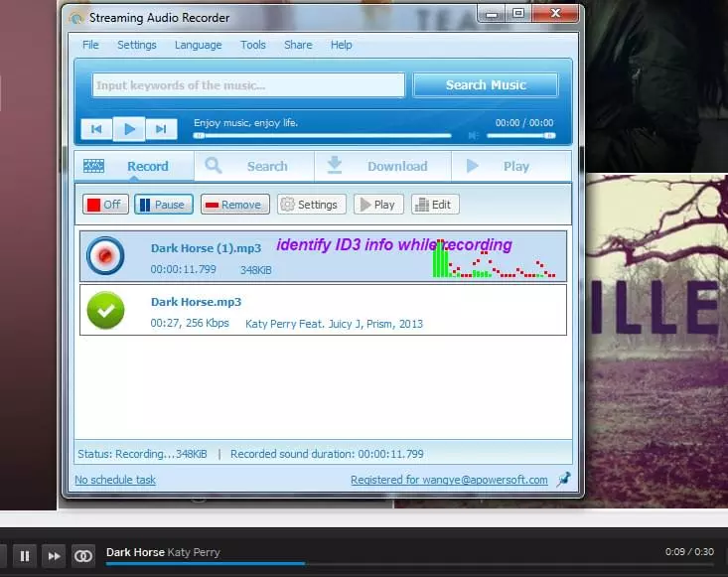This screenshot has width=728, height=577.
Task: Open the File menu
Action: pyautogui.click(x=90, y=45)
